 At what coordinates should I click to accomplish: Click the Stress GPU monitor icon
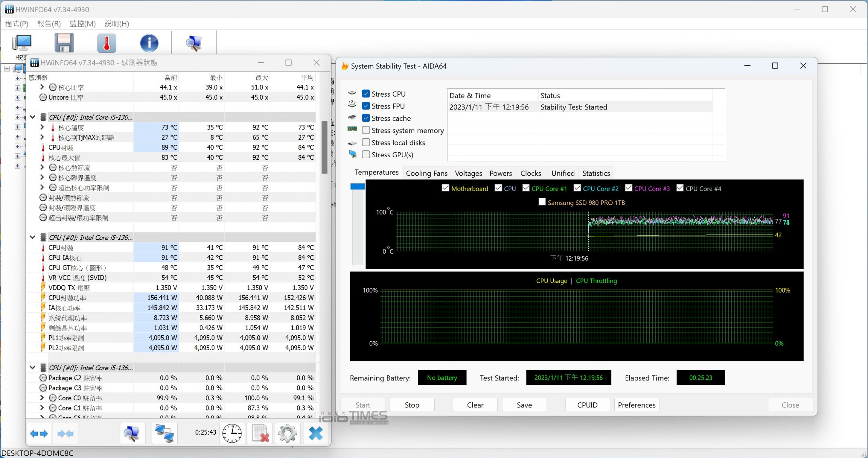point(353,154)
